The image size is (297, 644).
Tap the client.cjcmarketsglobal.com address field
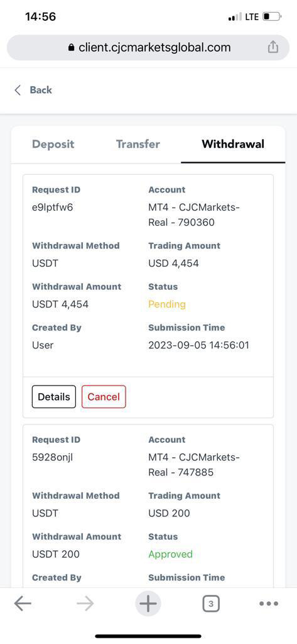click(x=148, y=48)
